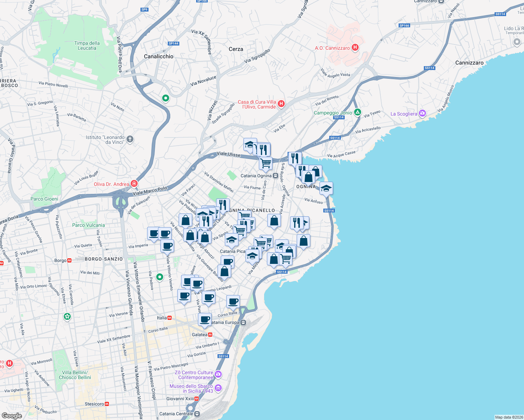524x420 pixels.
Task: Select the shopping bag marker in Ognina
Action: (309, 177)
